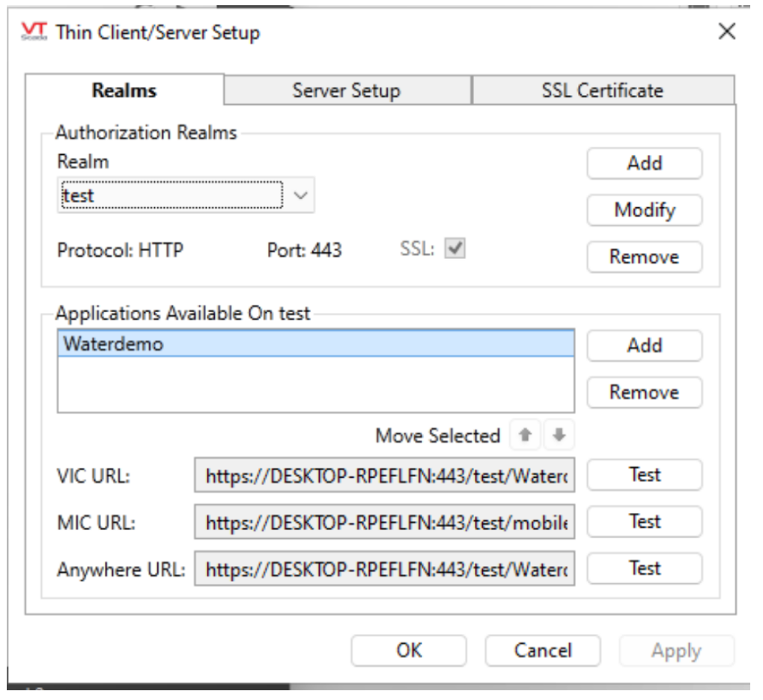Add an application to test realm
Viewport: 763px width, 700px height.
pyautogui.click(x=644, y=346)
